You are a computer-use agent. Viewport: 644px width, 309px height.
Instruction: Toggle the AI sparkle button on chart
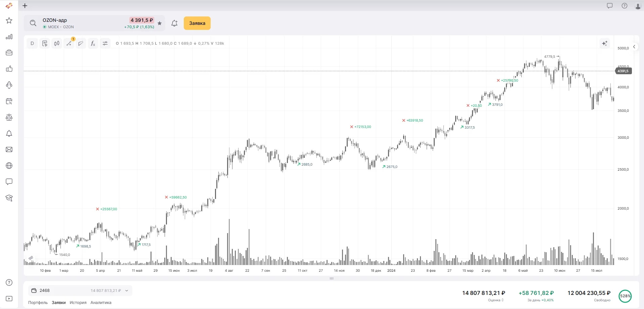point(605,43)
